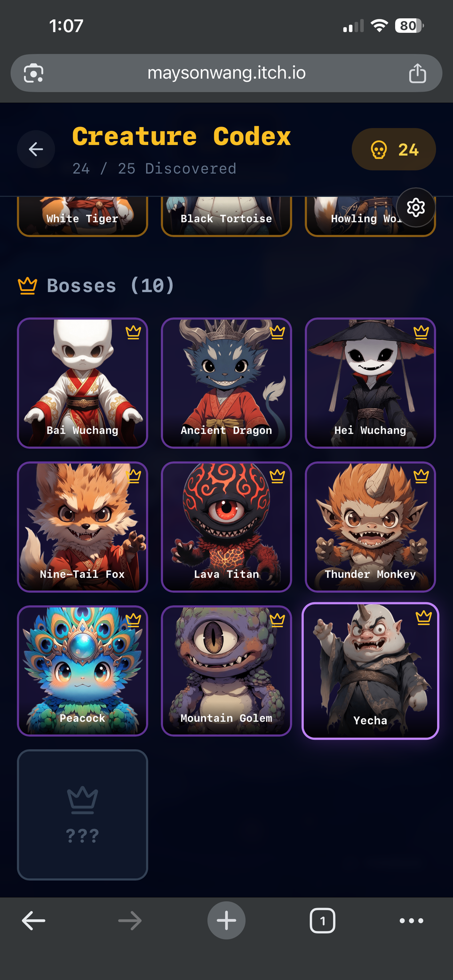Go back using browser back arrow
This screenshot has width=453, height=980.
coord(34,920)
